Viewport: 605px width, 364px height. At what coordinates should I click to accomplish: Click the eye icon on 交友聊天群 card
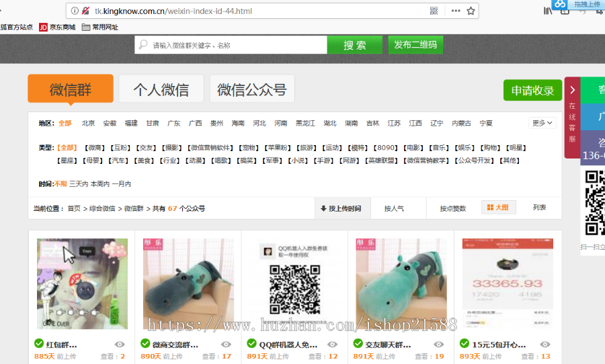tap(439, 345)
